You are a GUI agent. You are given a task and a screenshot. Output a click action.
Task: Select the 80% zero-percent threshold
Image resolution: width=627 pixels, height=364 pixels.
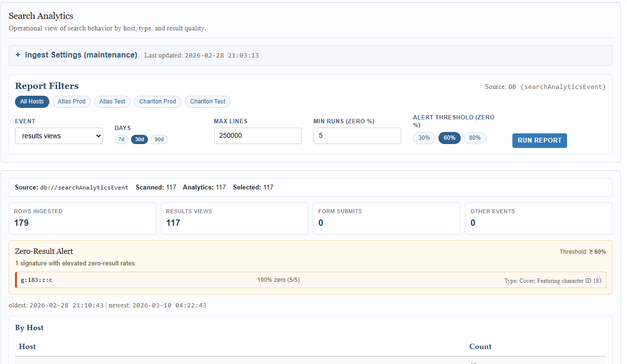[x=475, y=138]
